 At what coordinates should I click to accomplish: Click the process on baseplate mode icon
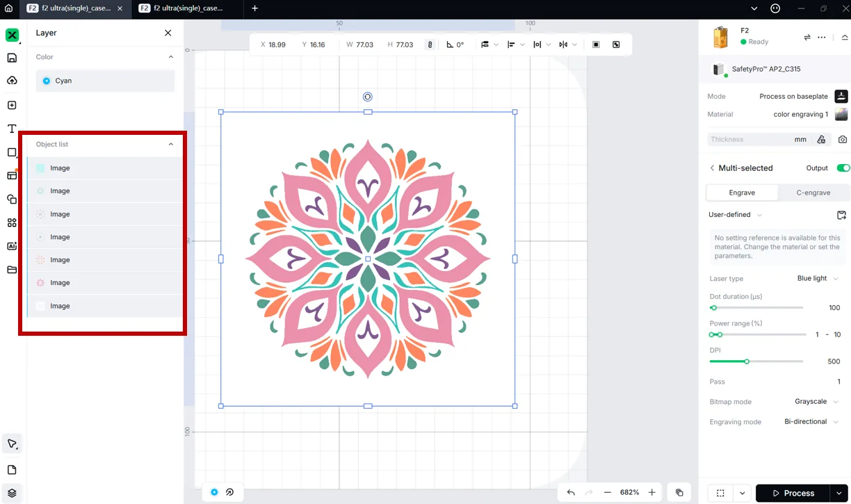[841, 96]
